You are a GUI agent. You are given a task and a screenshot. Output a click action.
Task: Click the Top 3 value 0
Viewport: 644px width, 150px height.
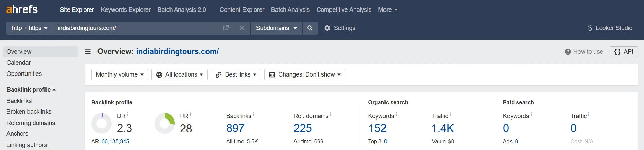click(x=386, y=141)
